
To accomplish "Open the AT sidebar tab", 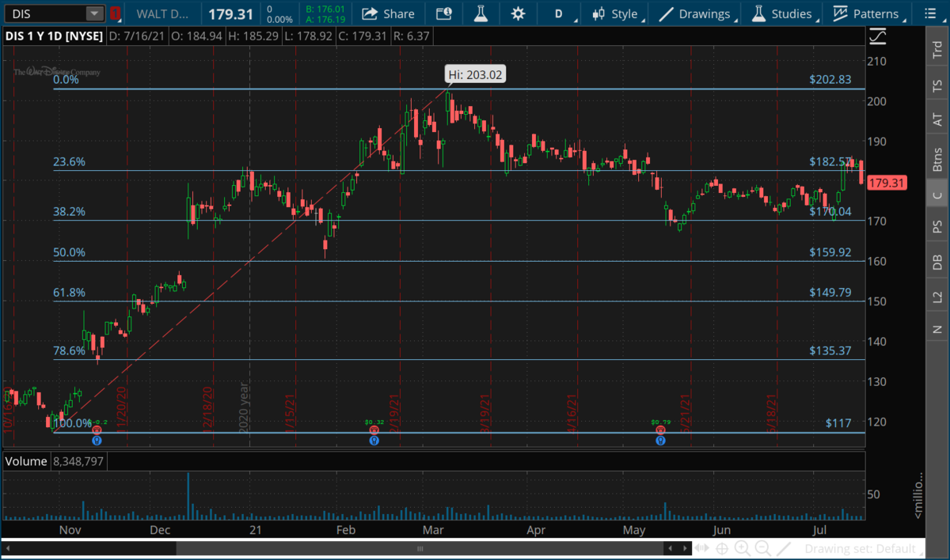I will 937,119.
